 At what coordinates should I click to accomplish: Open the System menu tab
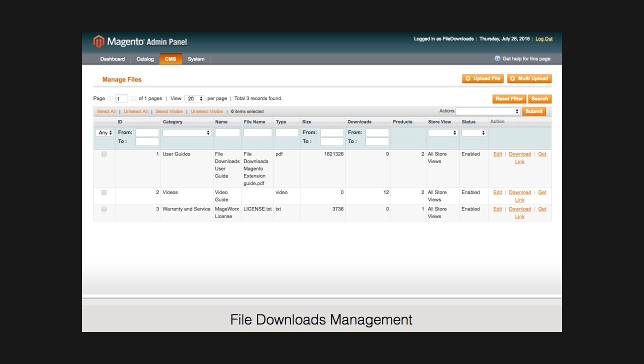195,59
